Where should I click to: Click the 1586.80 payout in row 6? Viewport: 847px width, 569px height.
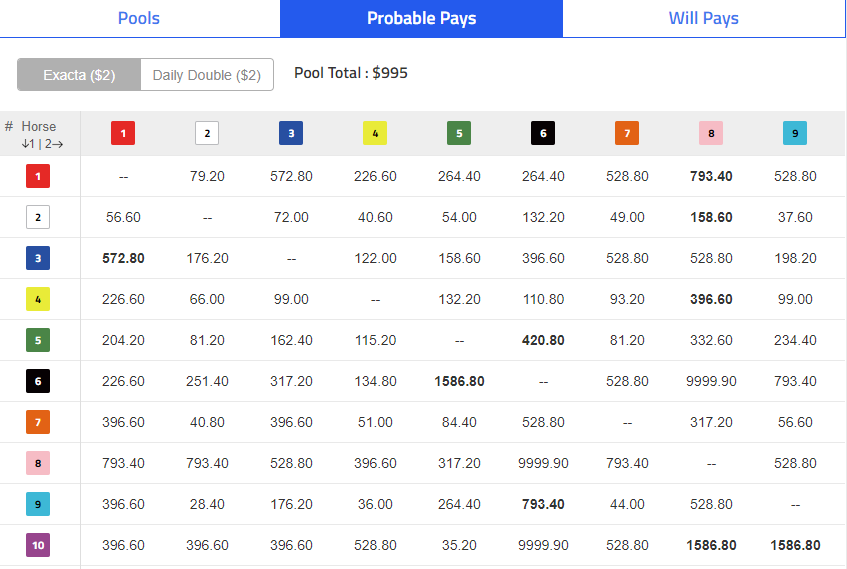coord(460,381)
